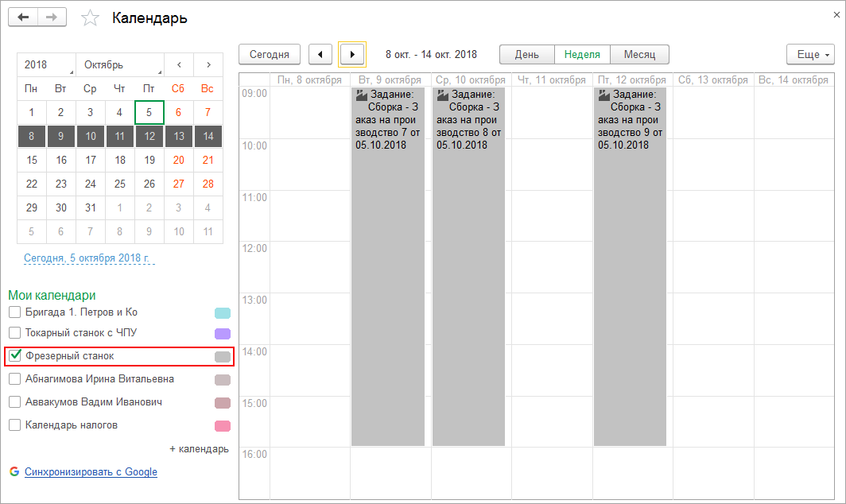Screen dimensions: 846x504
Task: Click the Google icon next to the sync link
Action: [14, 471]
